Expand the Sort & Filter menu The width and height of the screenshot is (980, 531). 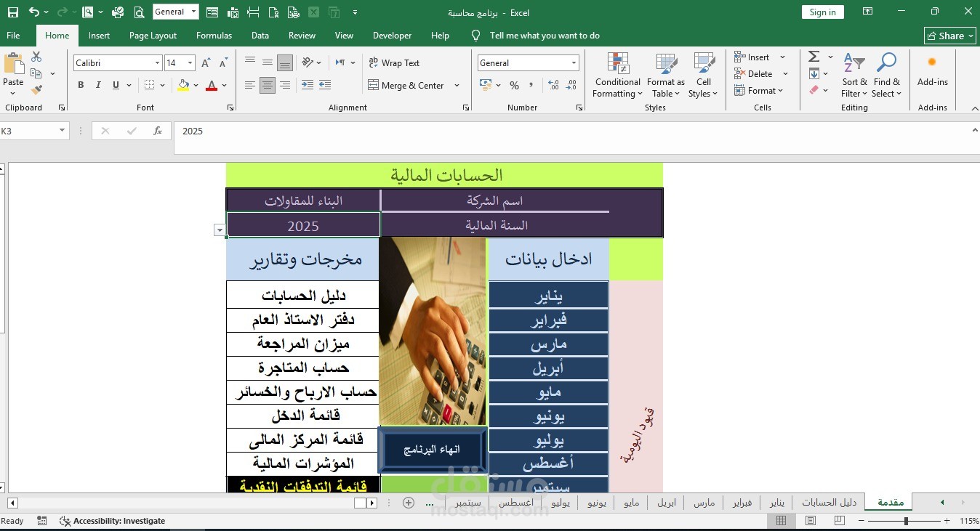pos(854,75)
